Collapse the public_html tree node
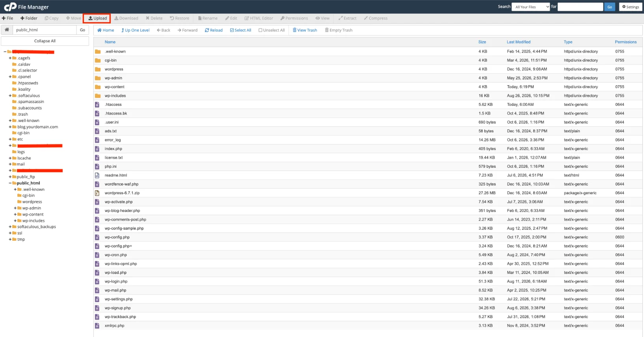Viewport: 644px width, 337px height. tap(10, 183)
